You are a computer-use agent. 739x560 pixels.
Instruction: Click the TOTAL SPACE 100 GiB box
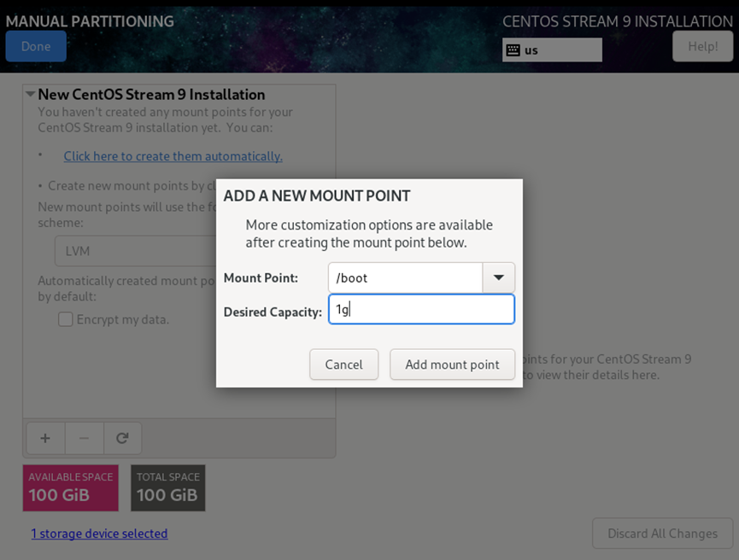(168, 488)
